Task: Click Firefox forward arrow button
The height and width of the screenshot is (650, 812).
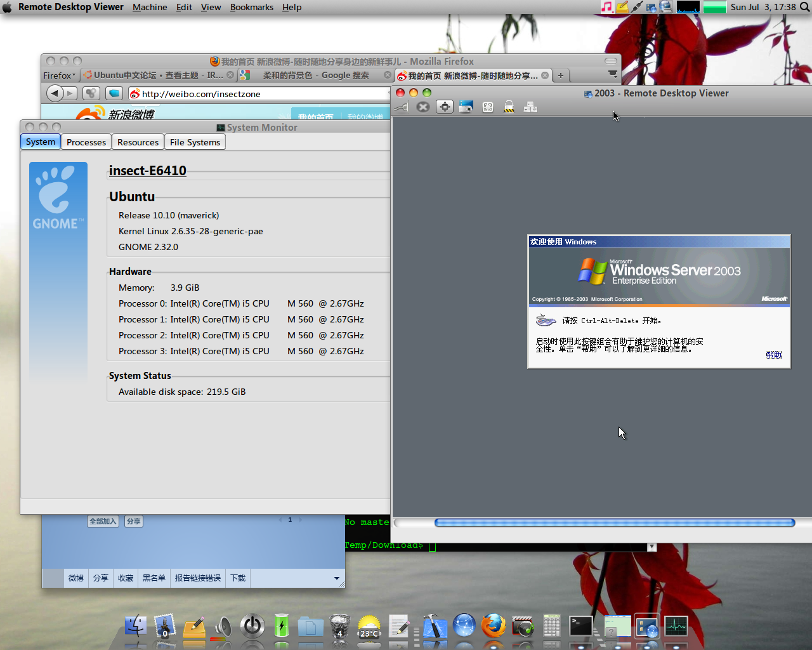Action: [x=70, y=93]
